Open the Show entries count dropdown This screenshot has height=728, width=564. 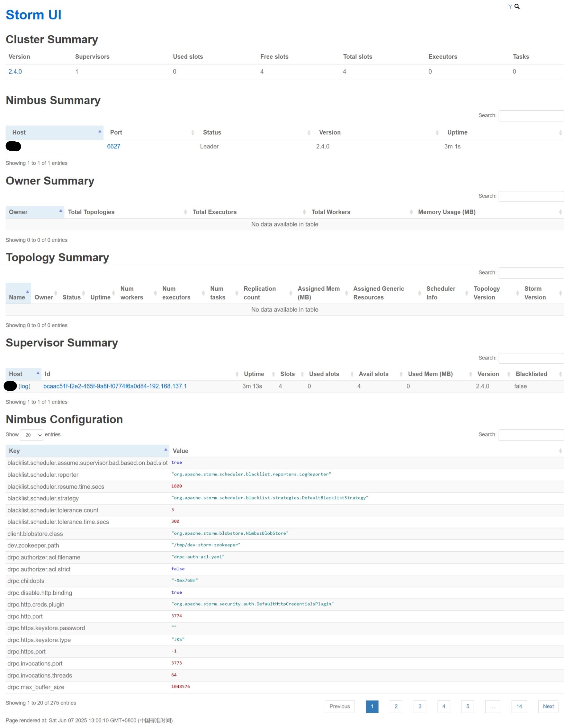coord(32,435)
